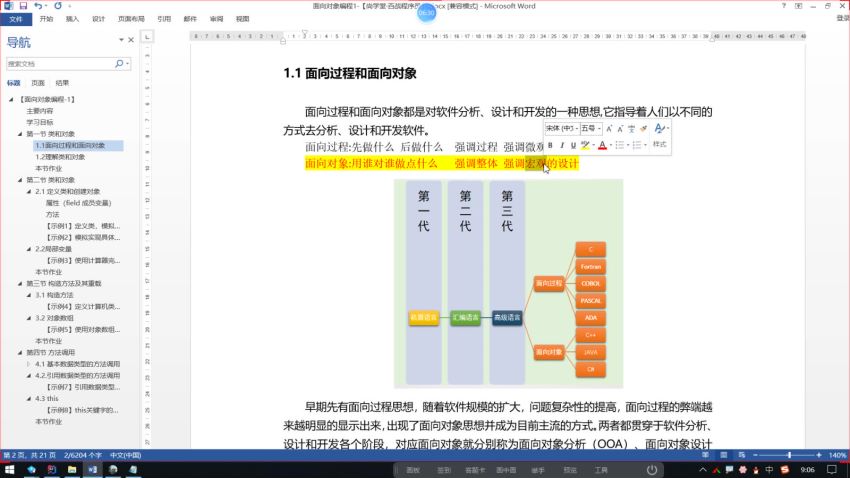
Task: Click the phonetic guide icon in mini toolbar
Action: tap(631, 129)
